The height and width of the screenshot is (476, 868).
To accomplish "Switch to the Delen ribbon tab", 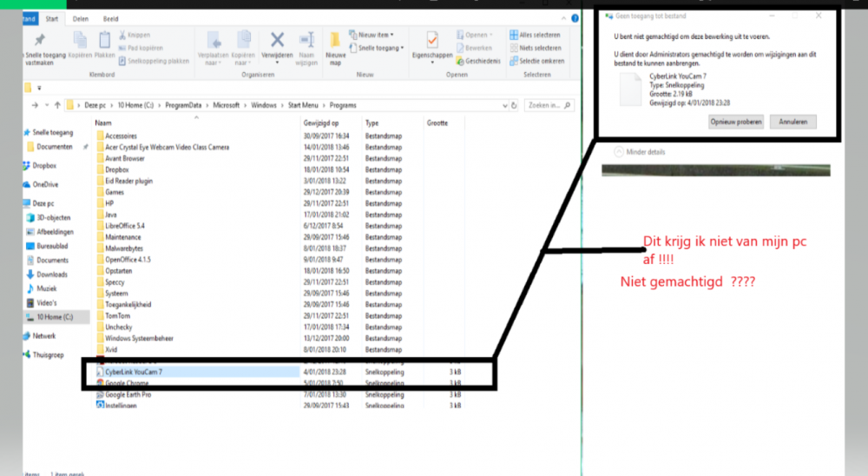I will (x=80, y=19).
